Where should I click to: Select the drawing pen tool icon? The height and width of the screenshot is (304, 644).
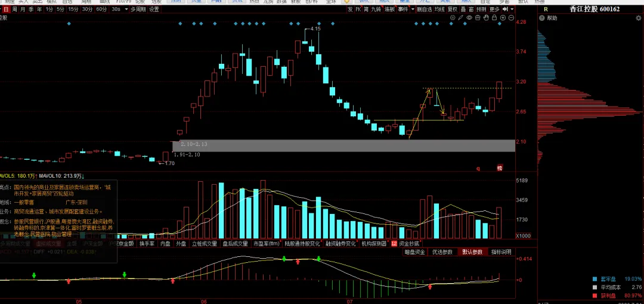tap(460, 18)
